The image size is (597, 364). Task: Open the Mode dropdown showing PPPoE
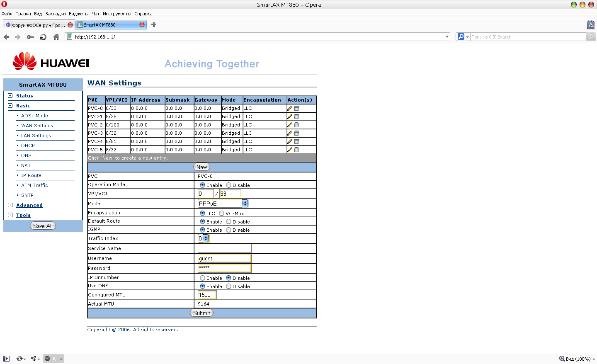223,204
